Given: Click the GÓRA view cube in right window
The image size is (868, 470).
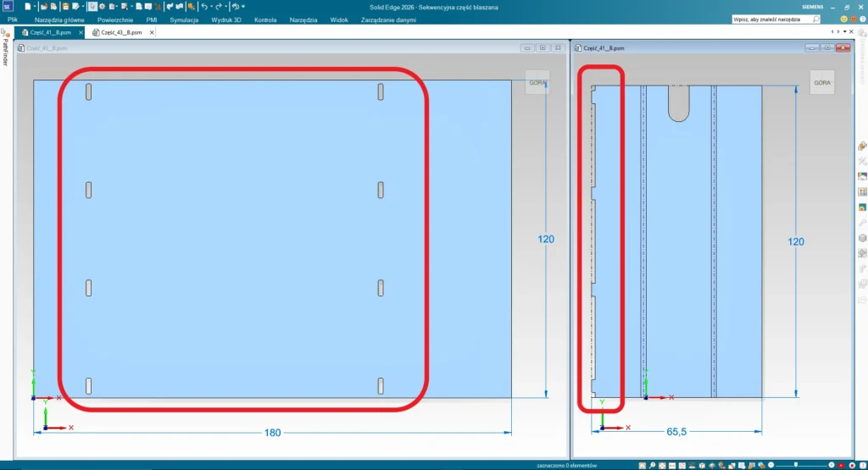Looking at the screenshot, I should click(821, 82).
